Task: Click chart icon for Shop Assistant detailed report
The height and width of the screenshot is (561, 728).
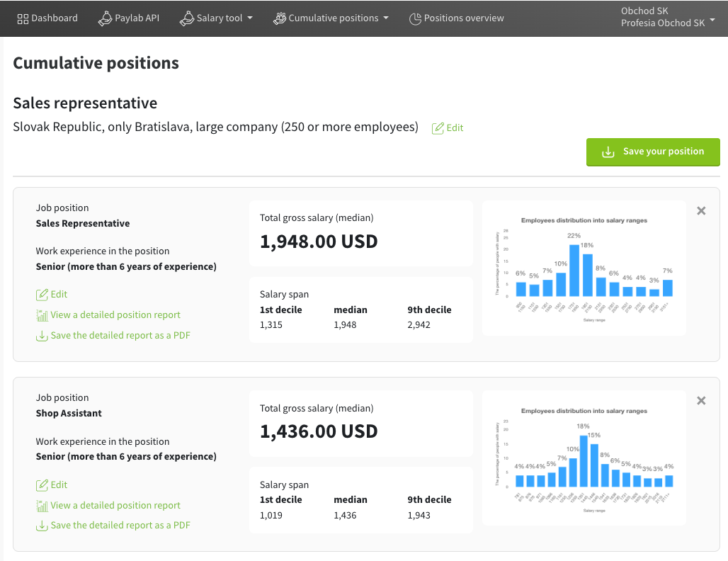Action: (x=42, y=506)
